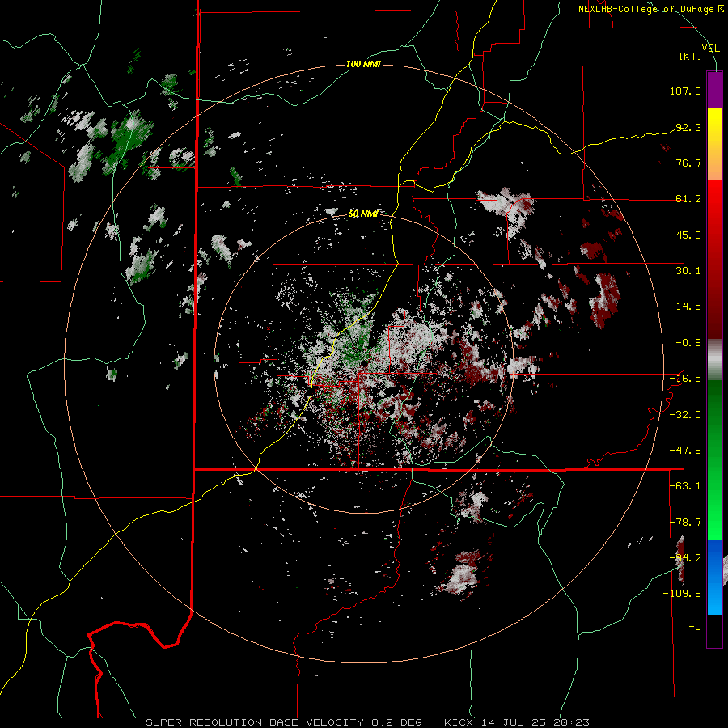Select the yellow-orange color bar segment
The width and height of the screenshot is (728, 728).
[714, 144]
